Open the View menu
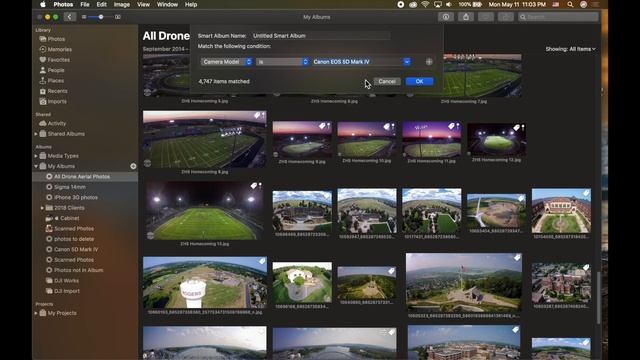Viewport: 640px width, 360px height. pos(143,4)
